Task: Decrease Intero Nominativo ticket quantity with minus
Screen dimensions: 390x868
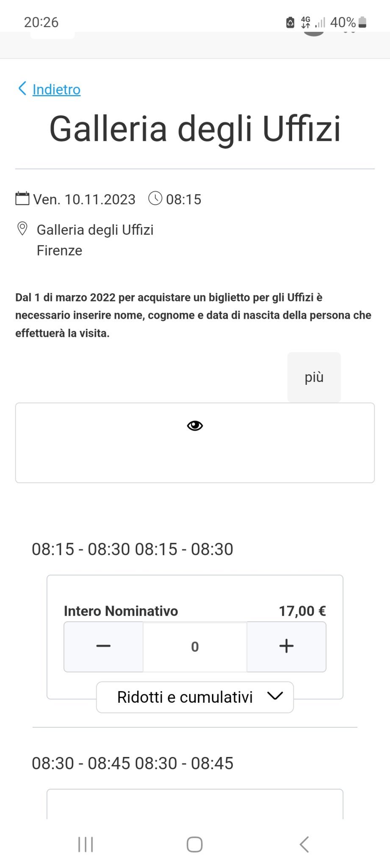Action: (x=103, y=646)
